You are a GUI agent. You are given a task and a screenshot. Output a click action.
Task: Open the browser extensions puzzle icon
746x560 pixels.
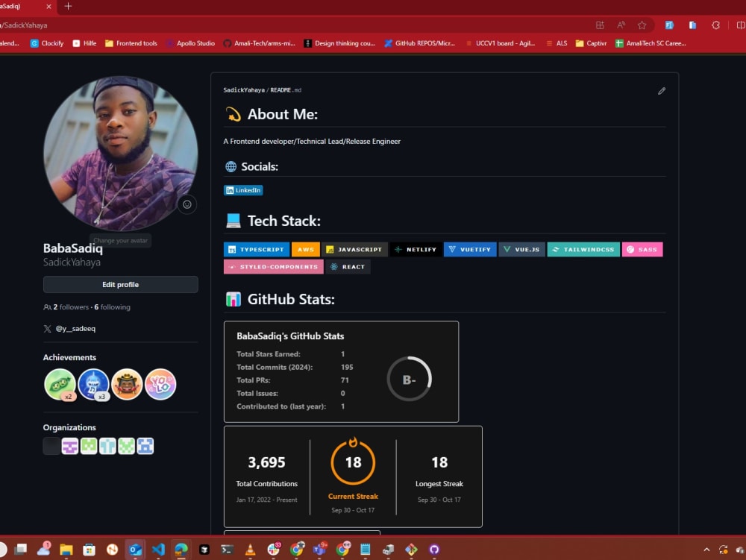(715, 25)
